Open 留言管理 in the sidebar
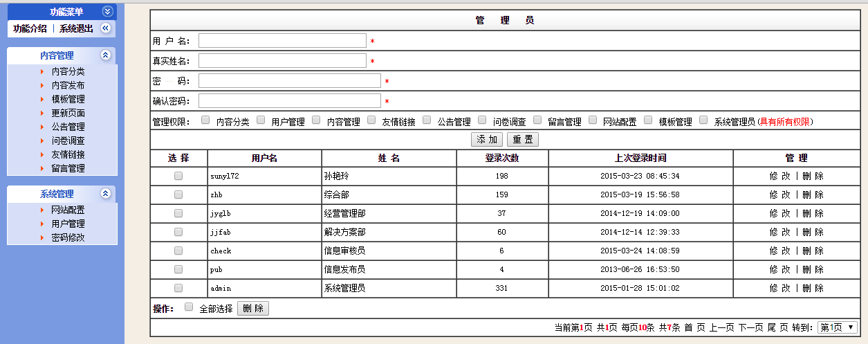This screenshot has height=344, width=868. [x=68, y=168]
